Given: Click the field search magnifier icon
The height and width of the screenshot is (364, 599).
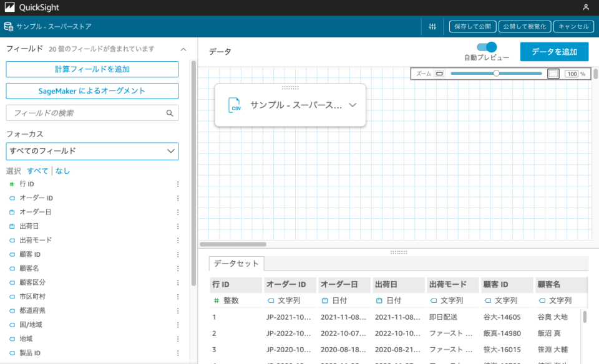Looking at the screenshot, I should pos(169,113).
